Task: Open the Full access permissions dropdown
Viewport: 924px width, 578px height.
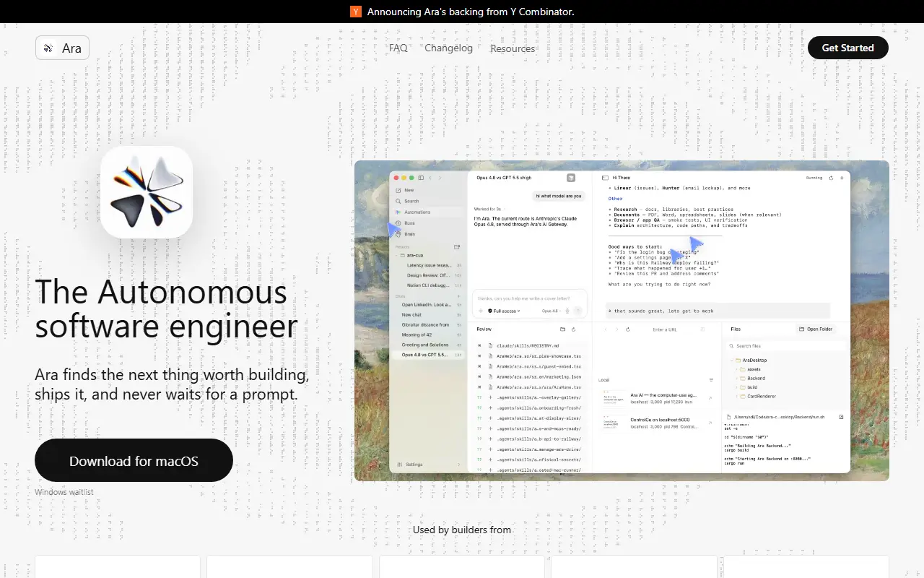Action: (x=504, y=311)
